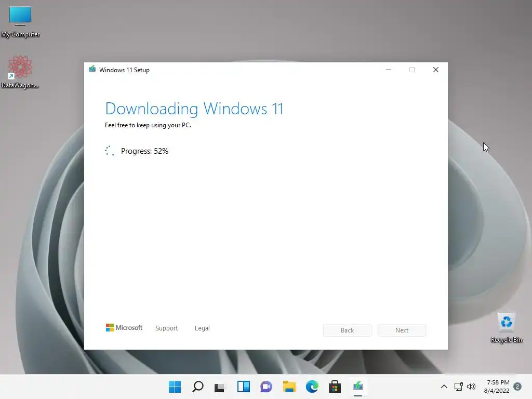Open Microsoft Store from taskbar
Viewport: 532px width, 399px height.
[x=335, y=387]
